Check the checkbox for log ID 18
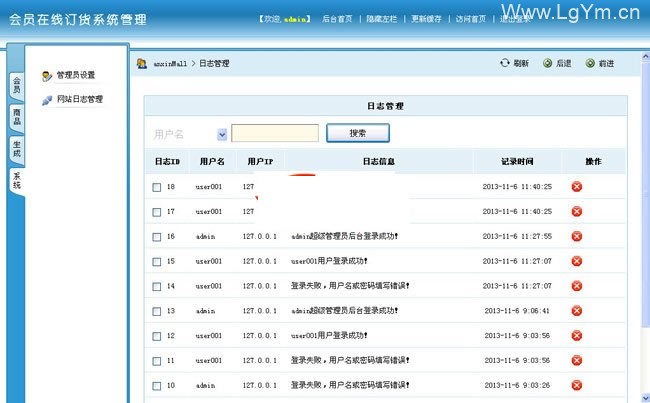 click(x=157, y=187)
